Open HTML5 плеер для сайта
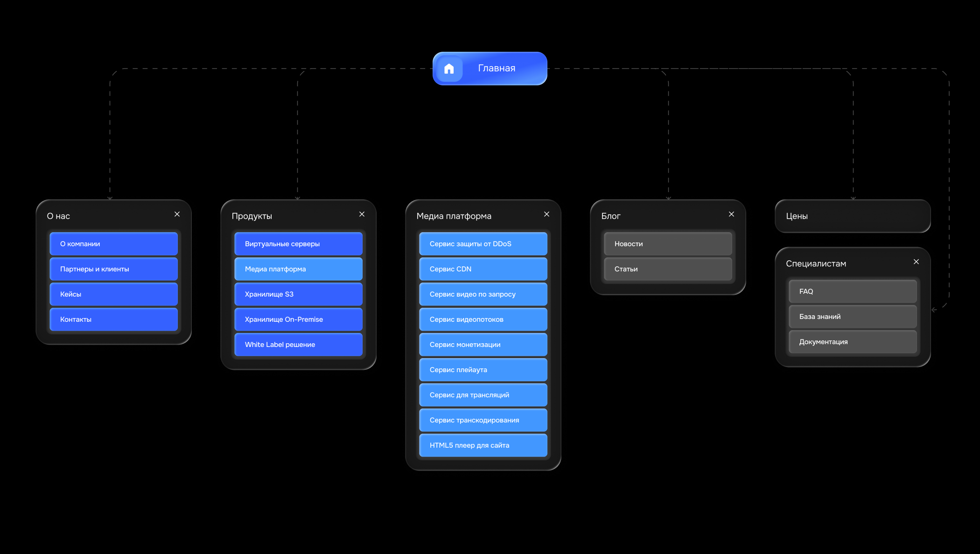The image size is (980, 554). tap(483, 445)
